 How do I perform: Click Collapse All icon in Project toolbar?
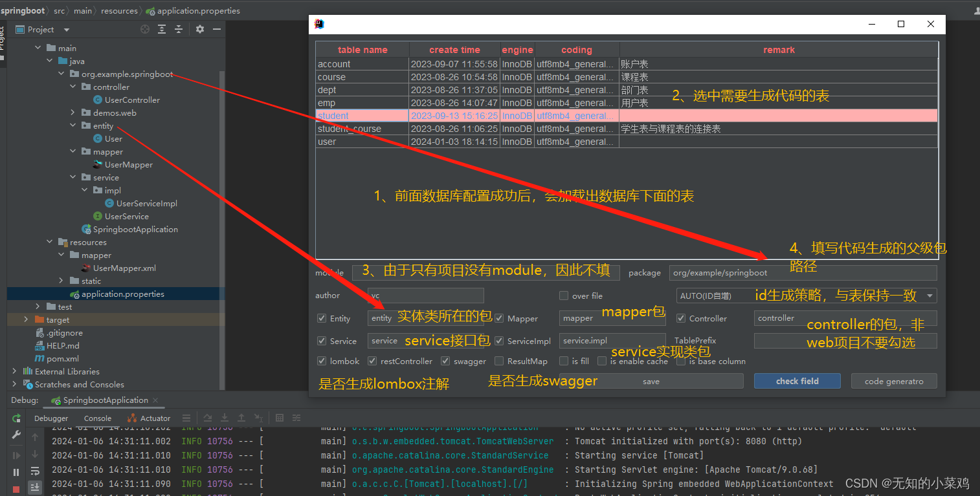click(178, 29)
